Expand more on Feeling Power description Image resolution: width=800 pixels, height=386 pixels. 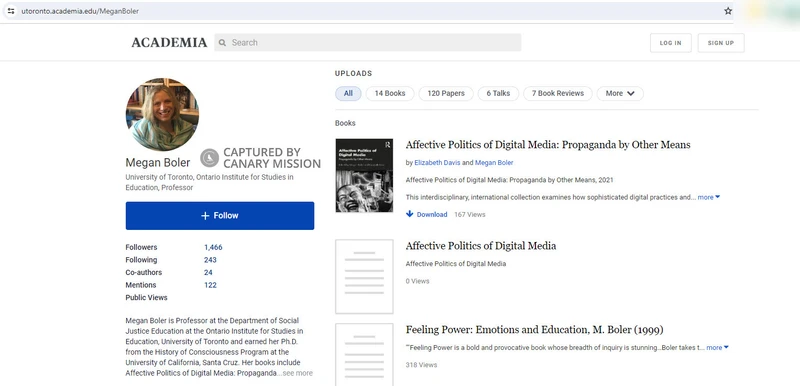point(717,348)
